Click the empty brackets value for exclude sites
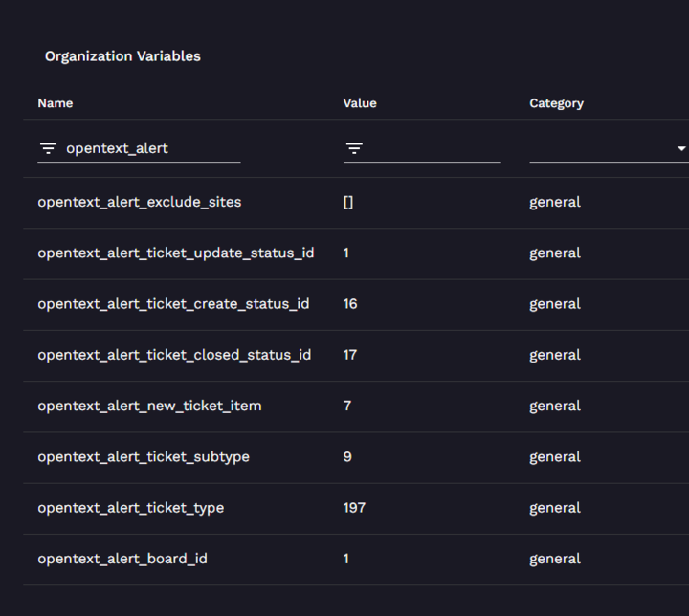 point(348,203)
